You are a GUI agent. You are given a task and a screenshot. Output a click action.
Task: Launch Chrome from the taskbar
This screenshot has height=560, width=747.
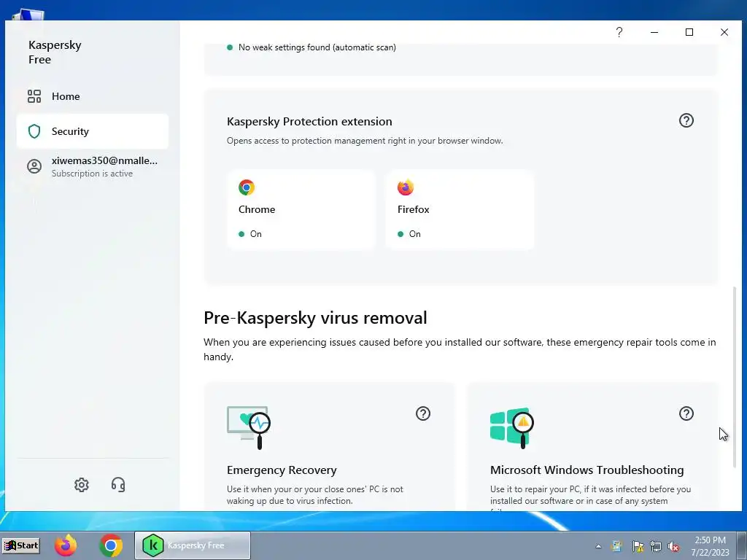111,545
